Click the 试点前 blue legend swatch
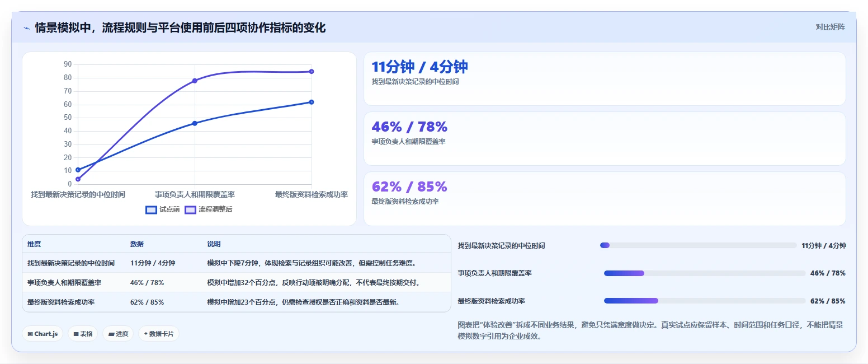Image resolution: width=868 pixels, height=364 pixels. (x=151, y=210)
